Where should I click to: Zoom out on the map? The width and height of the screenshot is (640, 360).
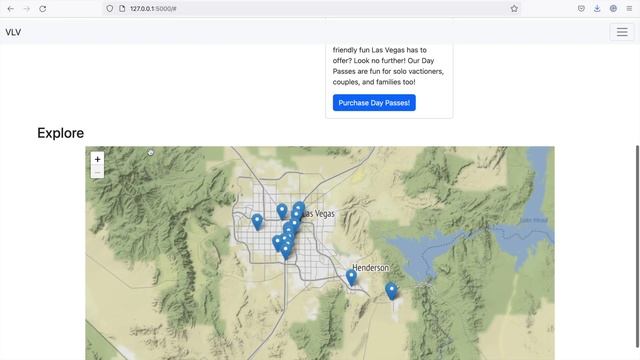click(97, 172)
